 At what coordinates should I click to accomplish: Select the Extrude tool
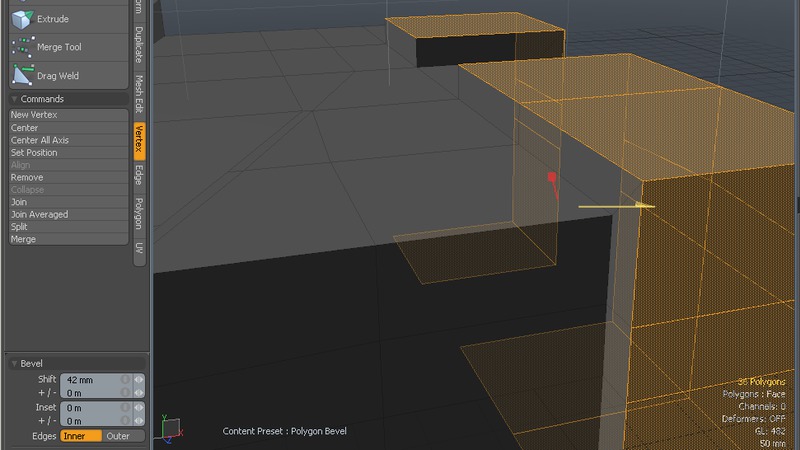(x=68, y=19)
